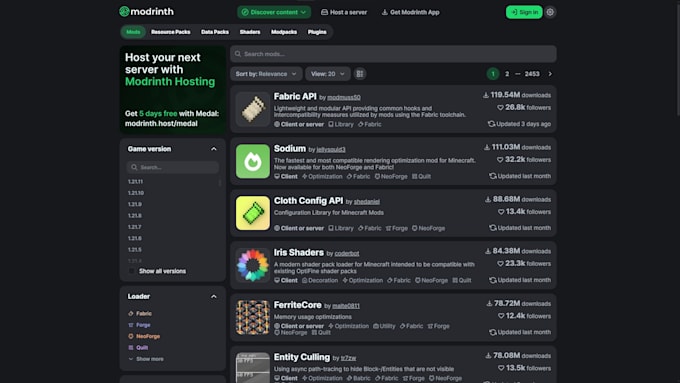Click the Sign in button

click(524, 12)
